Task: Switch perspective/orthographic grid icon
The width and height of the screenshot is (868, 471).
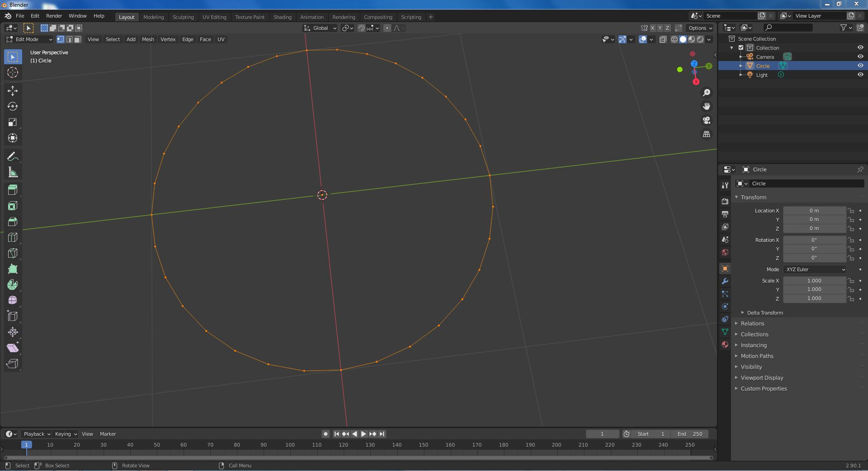Action: tap(707, 134)
